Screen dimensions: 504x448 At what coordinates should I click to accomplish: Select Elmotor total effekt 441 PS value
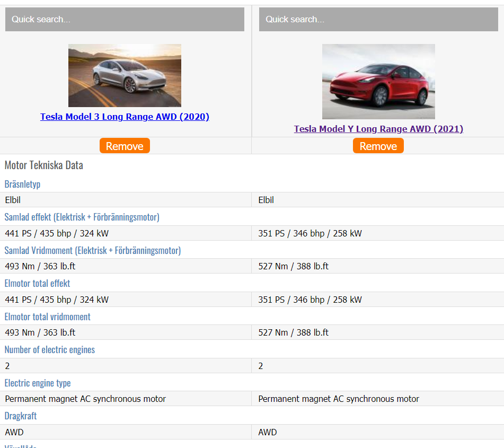point(126,300)
